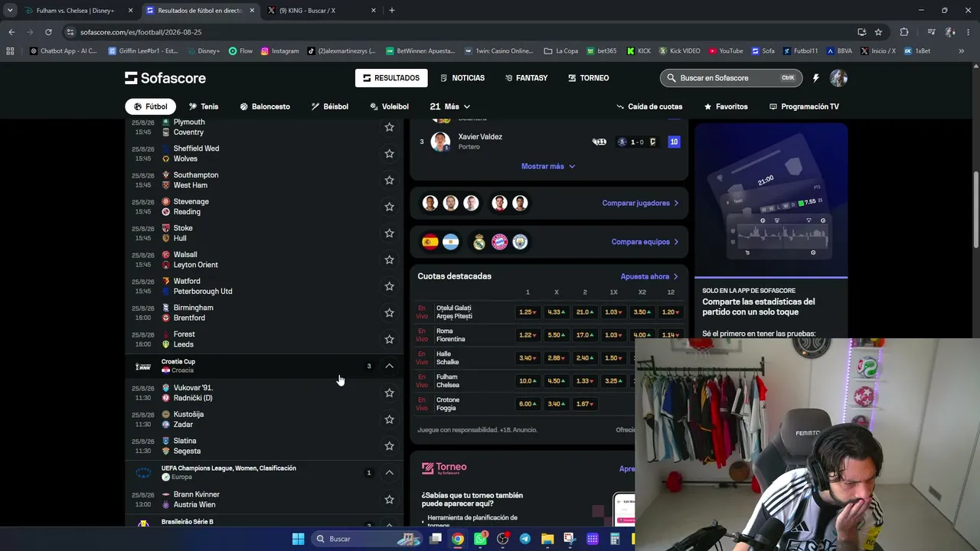
Task: Focus the Buscar en Sofascore search field
Action: [x=730, y=78]
